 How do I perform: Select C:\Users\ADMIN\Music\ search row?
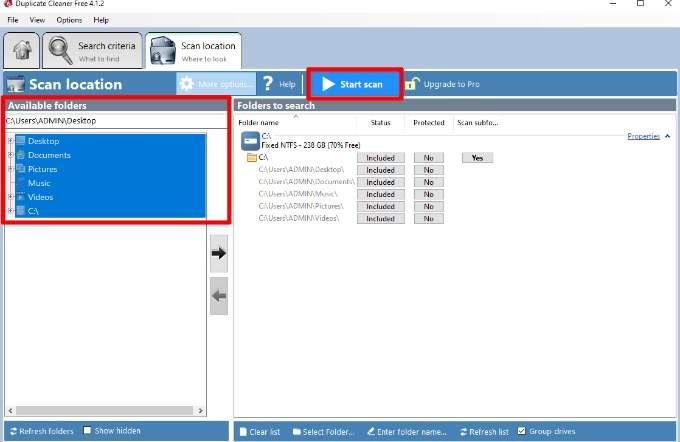coord(298,194)
